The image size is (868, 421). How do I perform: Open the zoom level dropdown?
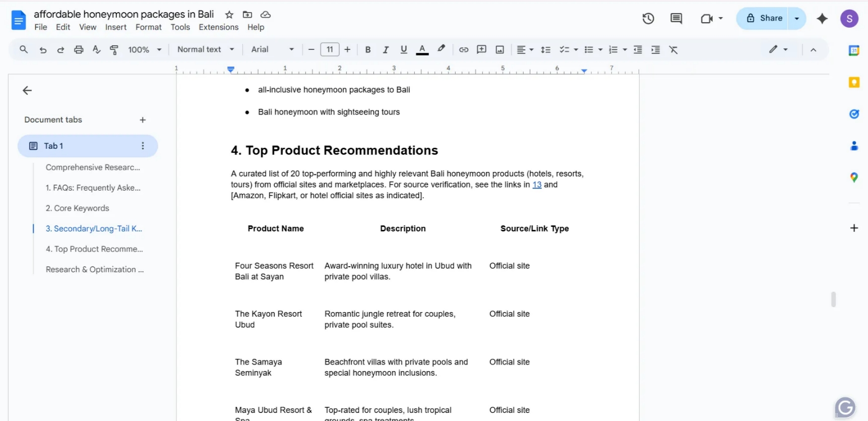pyautogui.click(x=145, y=49)
